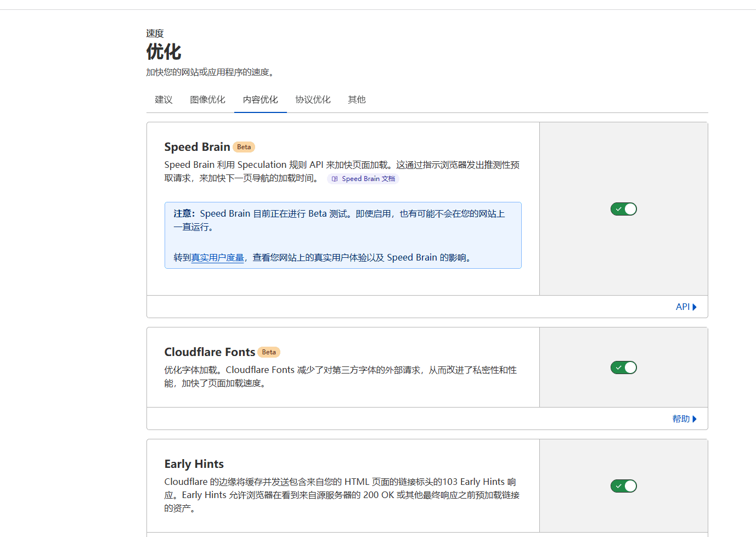Click the 速度 breadcrumb label
Screen dimensions: 756x537
(x=154, y=33)
